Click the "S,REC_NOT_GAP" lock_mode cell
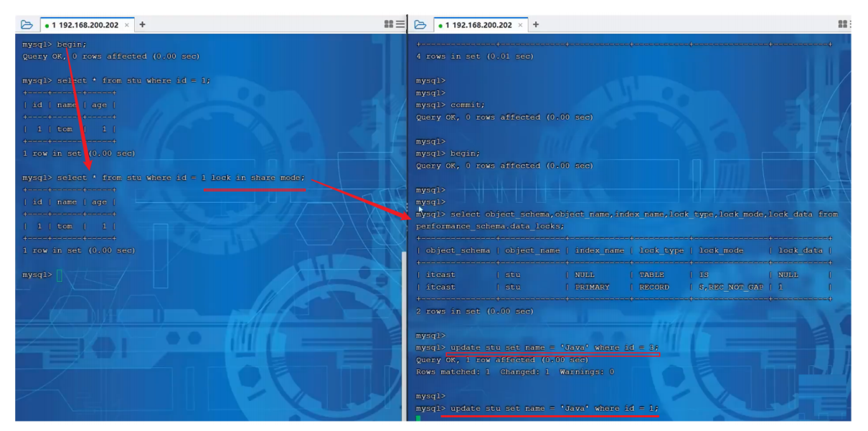Image resolution: width=868 pixels, height=431 pixels. coord(731,287)
